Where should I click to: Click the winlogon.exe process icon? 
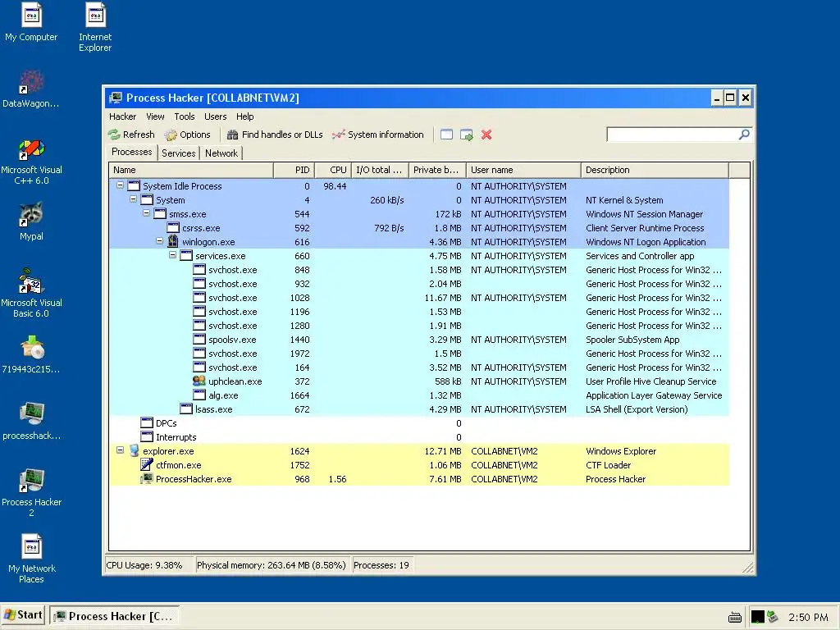coord(172,242)
